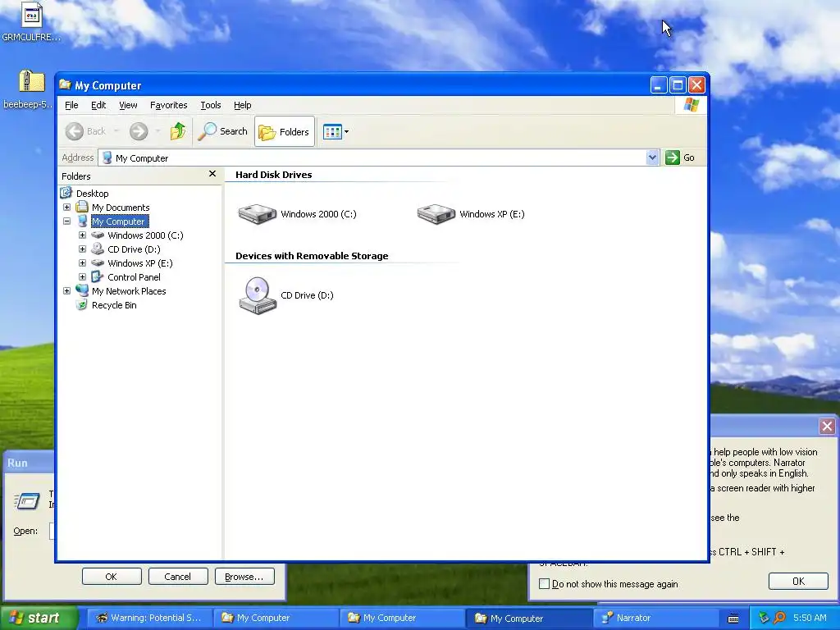
Task: Open the Favorites menu
Action: click(169, 105)
